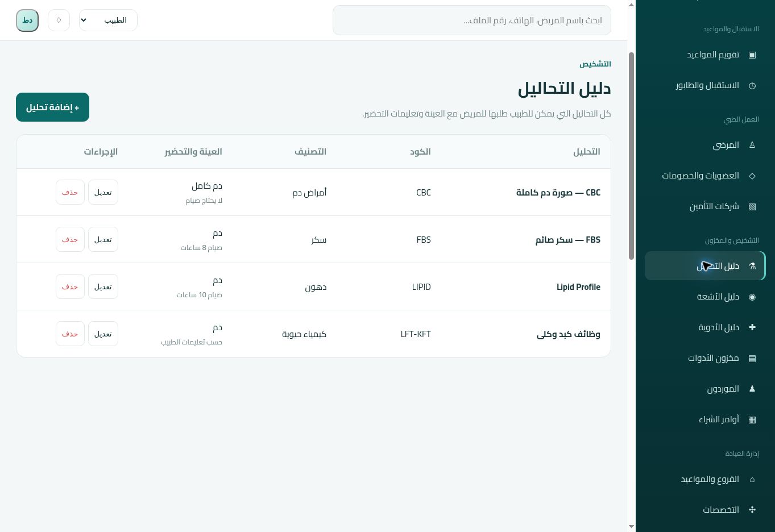This screenshot has width=775, height=532.
Task: Click the diamond icon button in top bar
Action: [x=59, y=20]
